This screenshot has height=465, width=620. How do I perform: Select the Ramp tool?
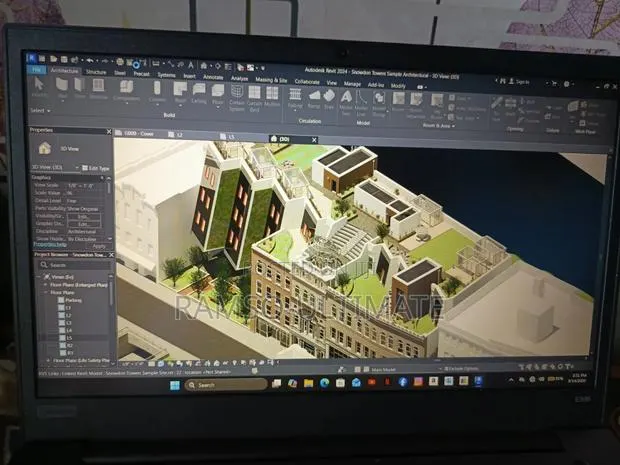(314, 98)
